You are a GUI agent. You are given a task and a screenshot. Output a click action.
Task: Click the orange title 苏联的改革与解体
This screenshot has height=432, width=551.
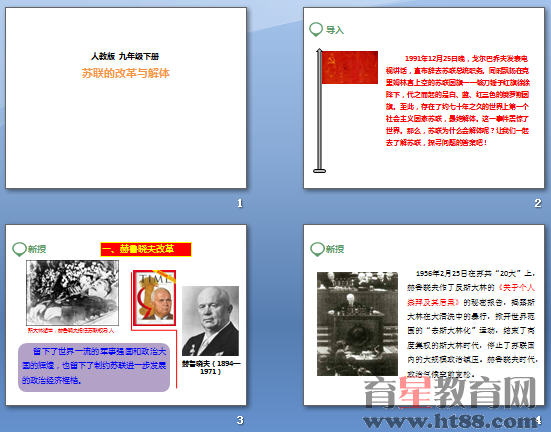(x=126, y=73)
